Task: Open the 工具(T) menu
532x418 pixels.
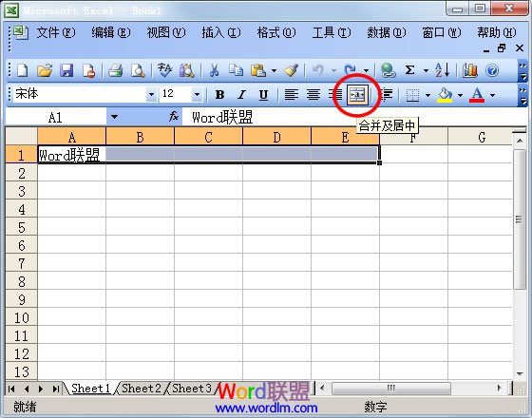Action: point(332,32)
